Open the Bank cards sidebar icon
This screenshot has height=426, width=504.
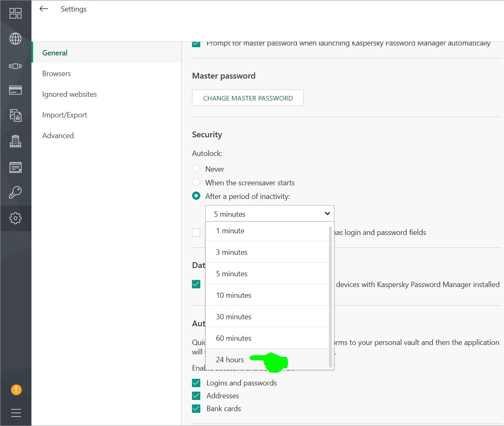(15, 90)
